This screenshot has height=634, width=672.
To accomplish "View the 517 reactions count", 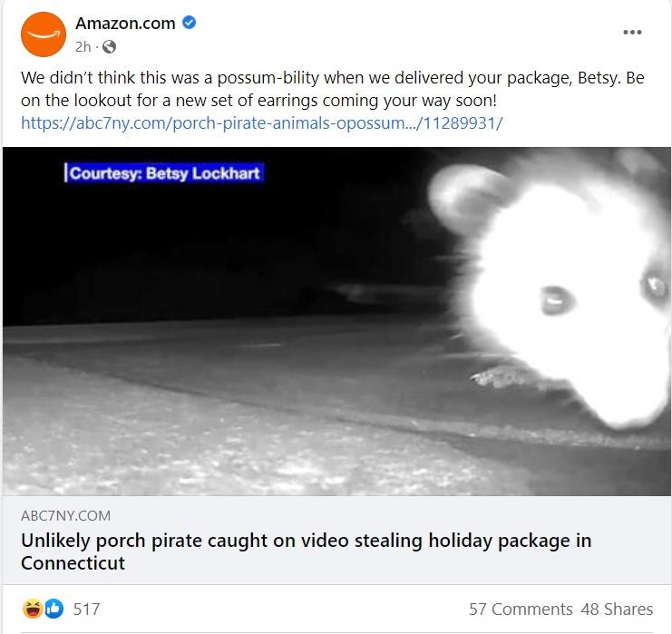I will (86, 610).
